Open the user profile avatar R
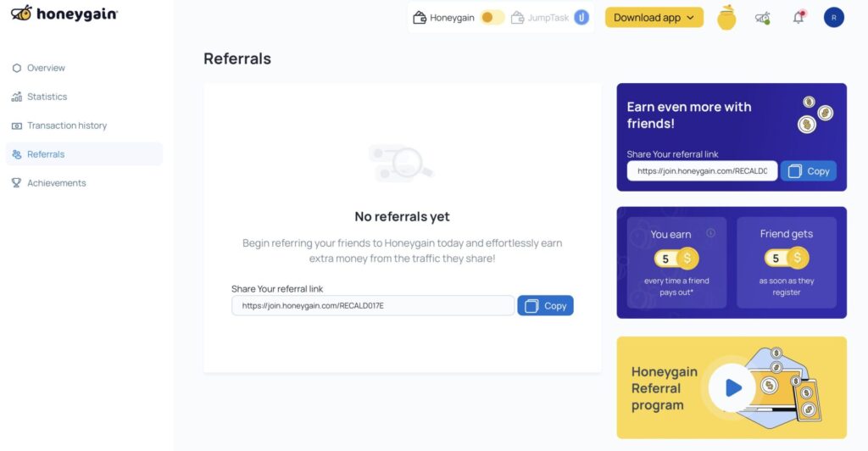Viewport: 868px width, 451px height. (x=834, y=17)
